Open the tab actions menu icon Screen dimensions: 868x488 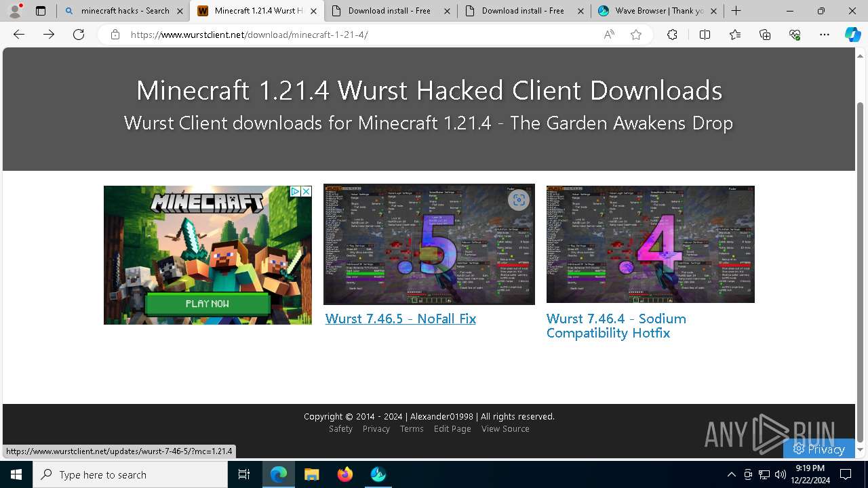pyautogui.click(x=41, y=11)
